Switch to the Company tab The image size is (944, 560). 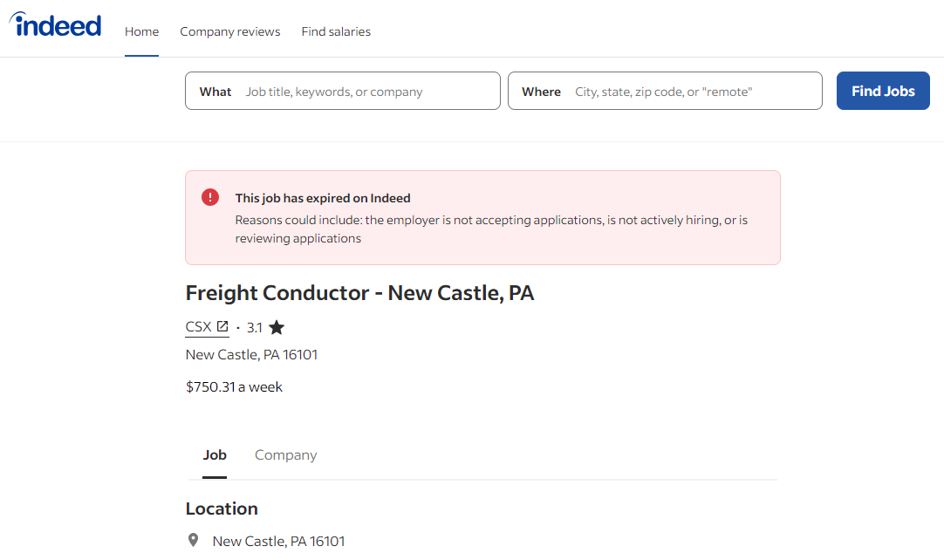[285, 455]
